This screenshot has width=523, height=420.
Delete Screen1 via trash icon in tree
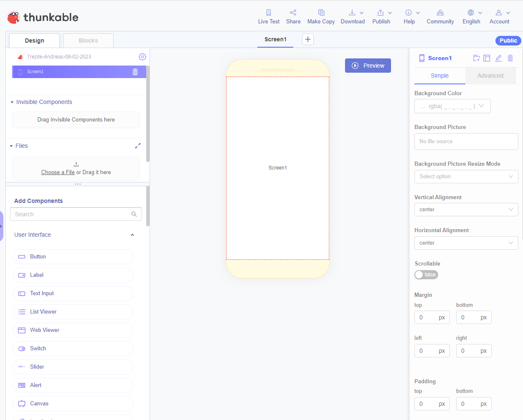tap(135, 72)
